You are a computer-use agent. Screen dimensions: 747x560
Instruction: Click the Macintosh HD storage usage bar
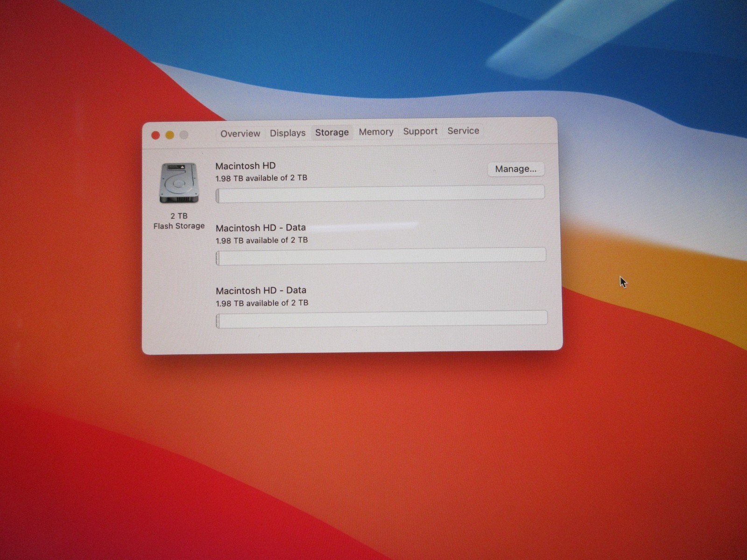click(380, 194)
